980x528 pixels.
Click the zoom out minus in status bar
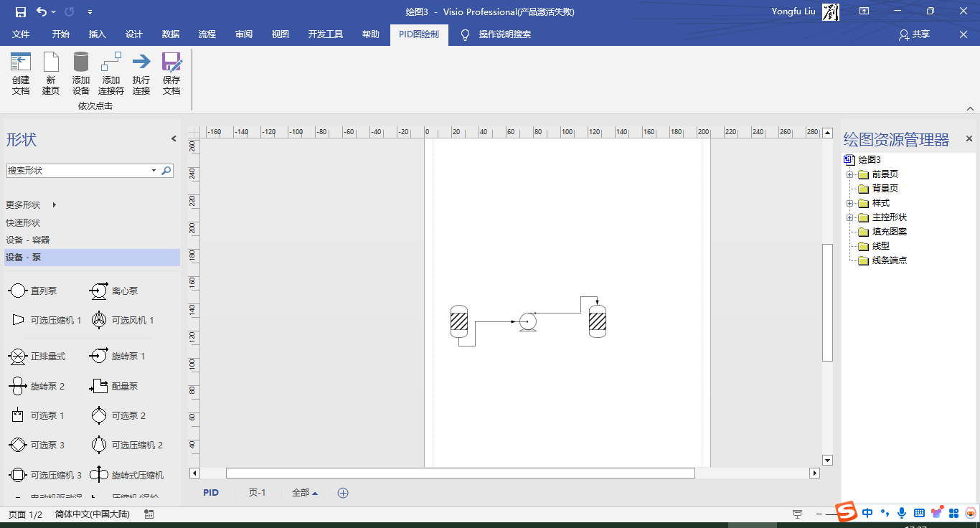[x=819, y=514]
